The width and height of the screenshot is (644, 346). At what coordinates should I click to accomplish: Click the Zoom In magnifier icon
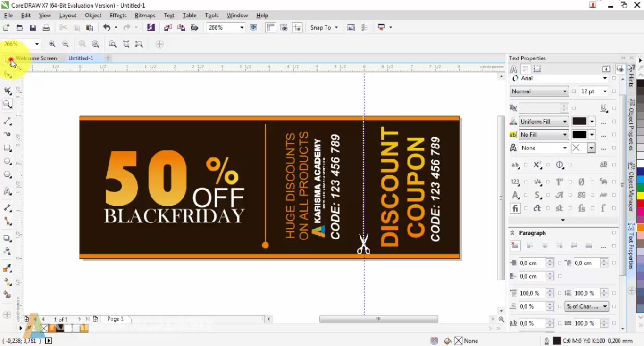pos(52,44)
